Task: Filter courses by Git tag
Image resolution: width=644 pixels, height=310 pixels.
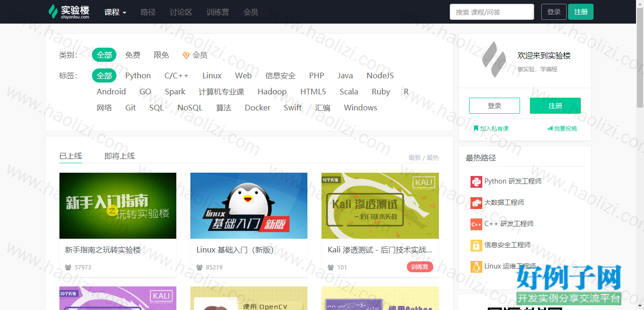Action: pos(131,108)
